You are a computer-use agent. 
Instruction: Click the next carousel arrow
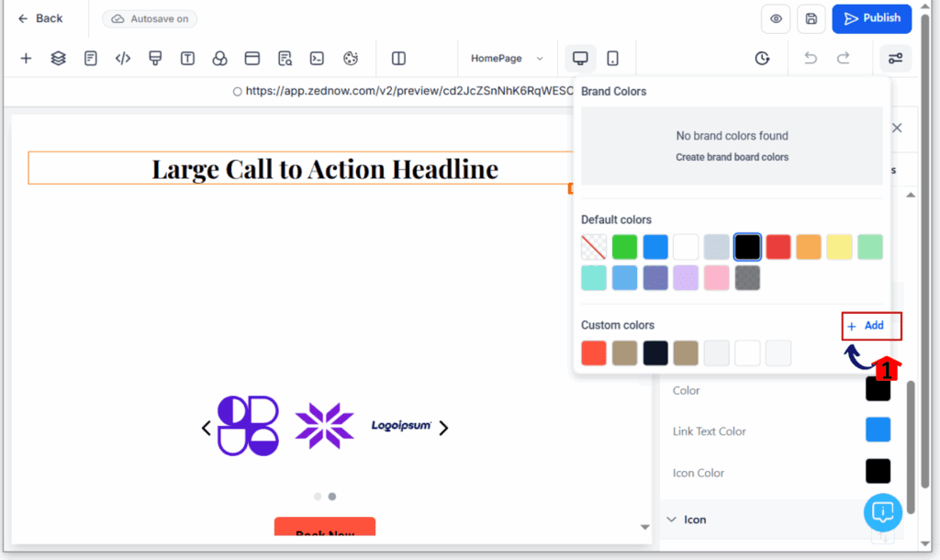(x=443, y=428)
